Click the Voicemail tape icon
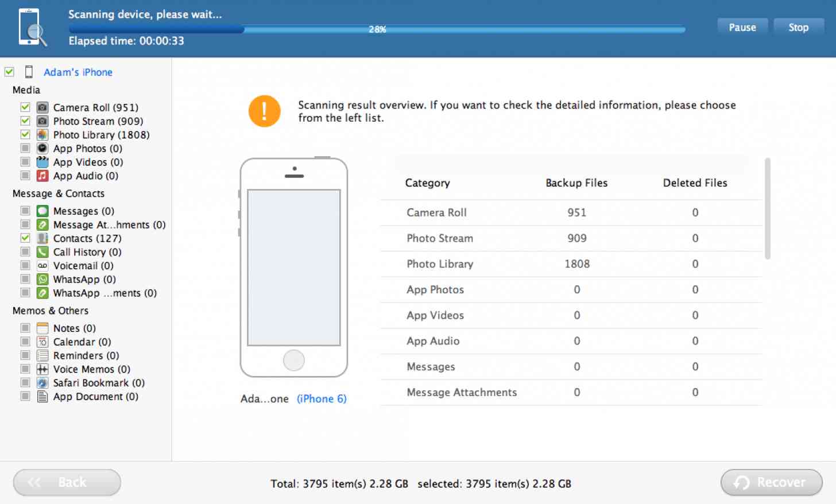 click(42, 265)
